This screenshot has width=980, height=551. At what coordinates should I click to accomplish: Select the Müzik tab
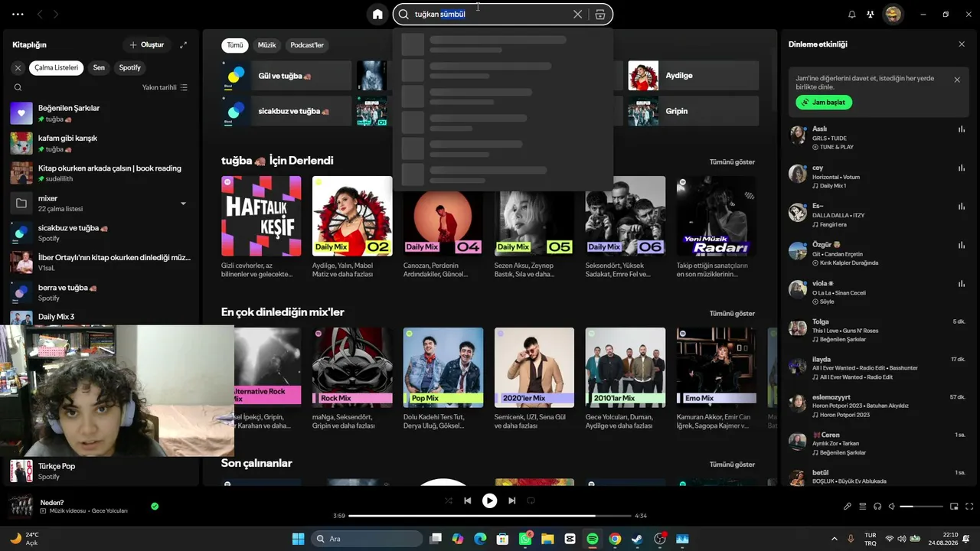coord(267,45)
